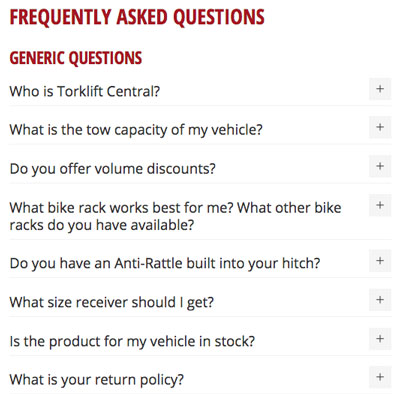
Task: Reveal 'What size receiver should I get?' answer
Action: (x=111, y=302)
